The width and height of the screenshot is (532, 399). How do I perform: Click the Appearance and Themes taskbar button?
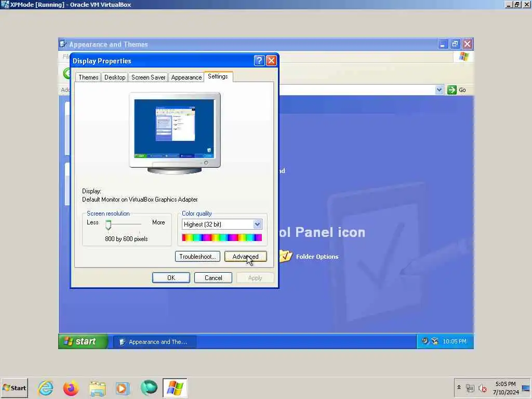[155, 342]
